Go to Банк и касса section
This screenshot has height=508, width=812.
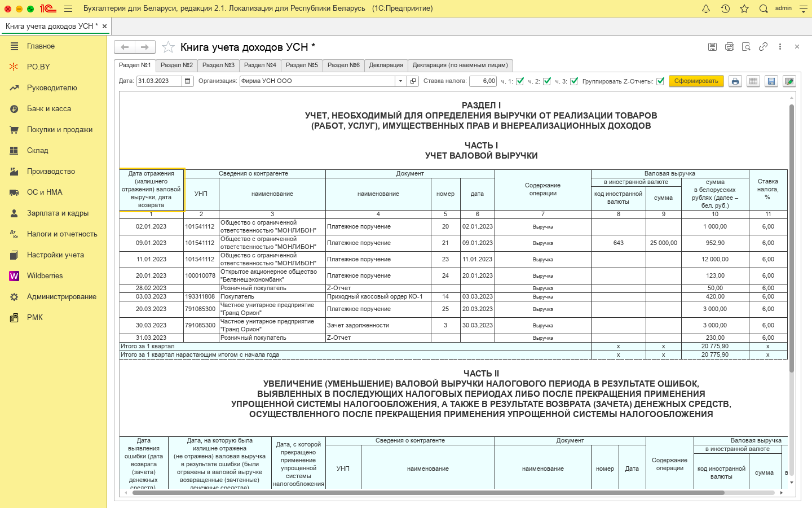49,108
